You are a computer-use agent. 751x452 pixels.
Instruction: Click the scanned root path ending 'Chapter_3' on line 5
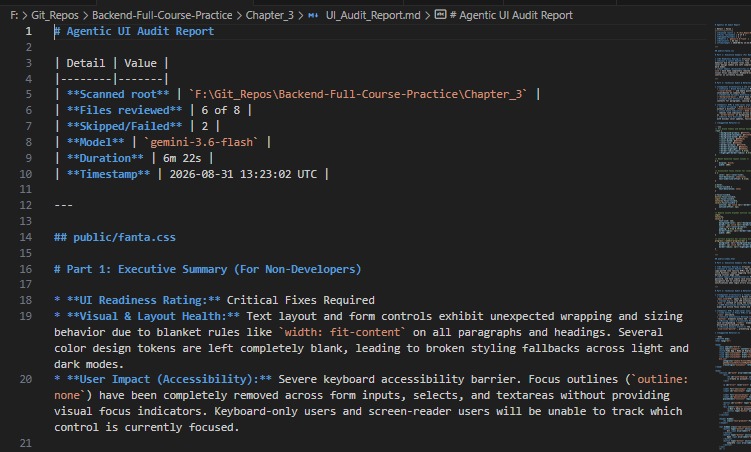[x=358, y=94]
